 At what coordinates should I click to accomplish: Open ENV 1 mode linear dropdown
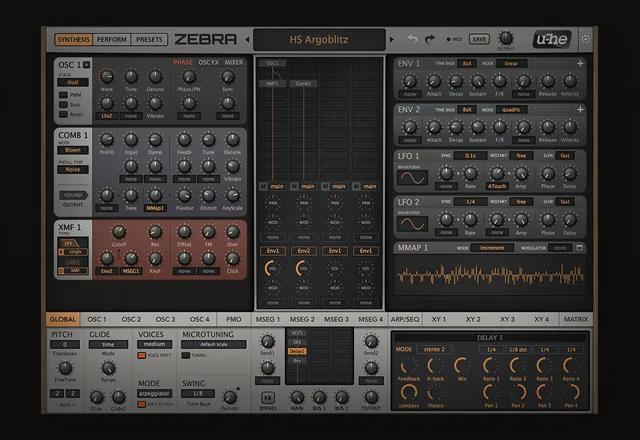tap(511, 64)
